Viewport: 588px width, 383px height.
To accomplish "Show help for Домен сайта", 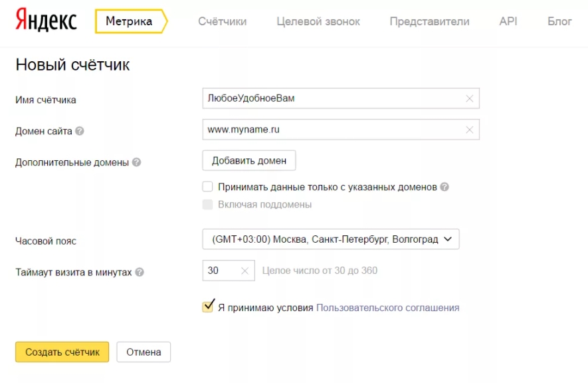I will pos(80,131).
